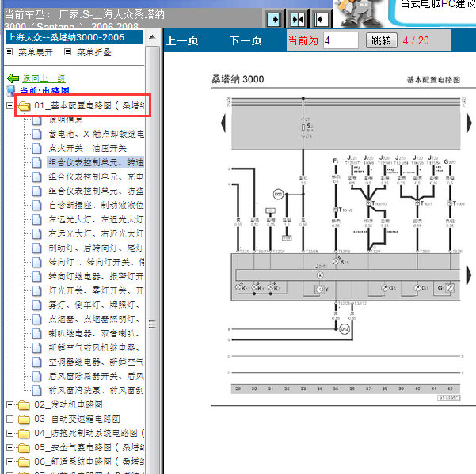The width and height of the screenshot is (476, 474).
Task: Click the folder icon of 02_发动机电路图
Action: [24, 405]
